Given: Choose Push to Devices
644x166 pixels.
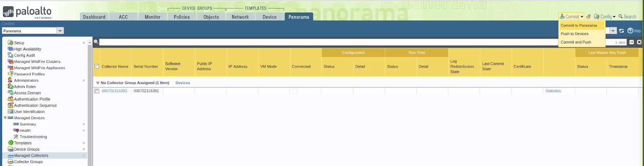Looking at the screenshot, I should 582,34.
